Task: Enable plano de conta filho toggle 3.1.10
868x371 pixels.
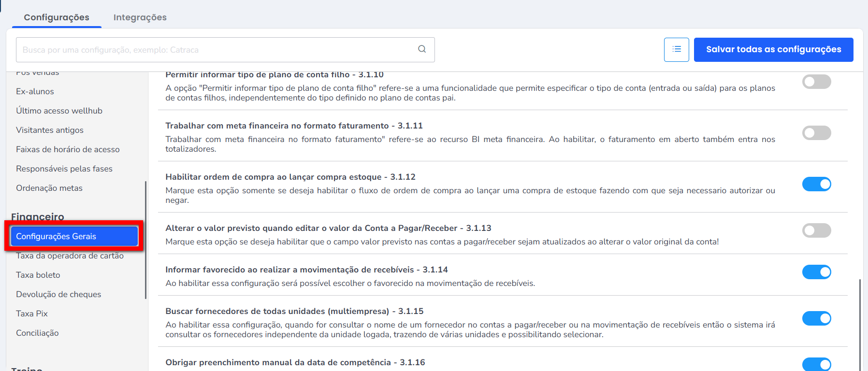Action: click(816, 82)
